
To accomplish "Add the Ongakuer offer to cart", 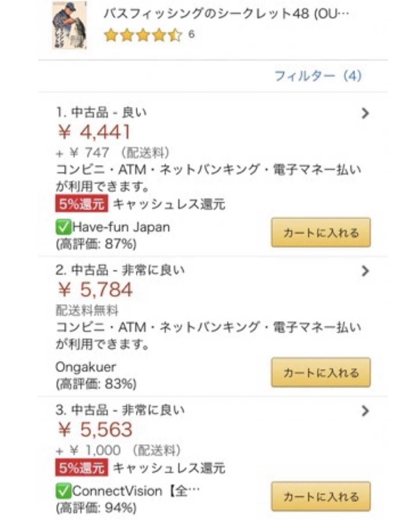I will (x=321, y=372).
